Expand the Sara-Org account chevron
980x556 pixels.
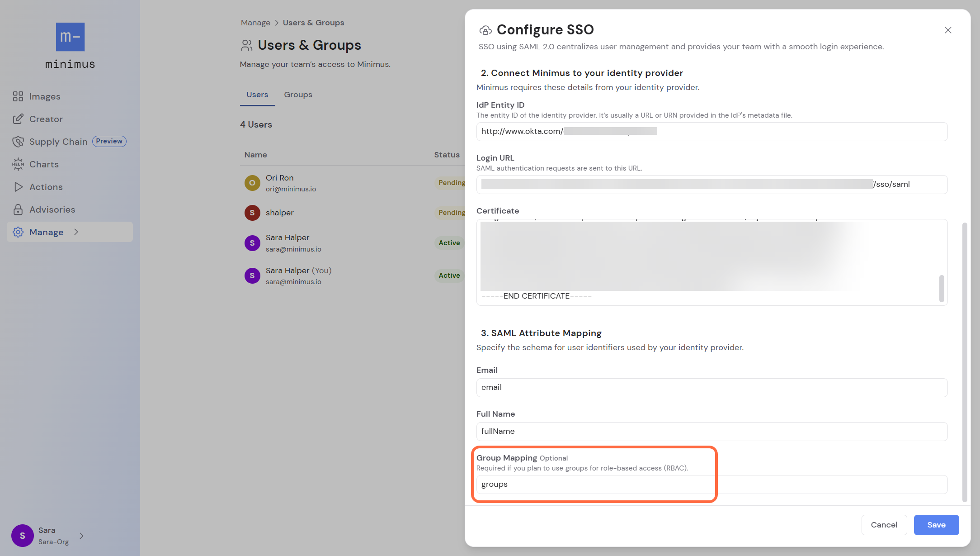(x=81, y=536)
